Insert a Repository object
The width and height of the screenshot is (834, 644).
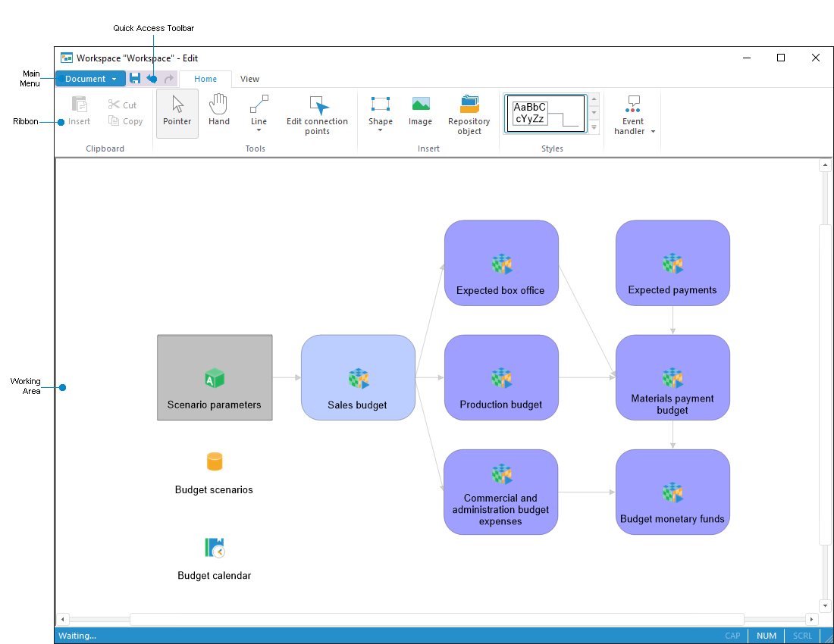pyautogui.click(x=469, y=114)
